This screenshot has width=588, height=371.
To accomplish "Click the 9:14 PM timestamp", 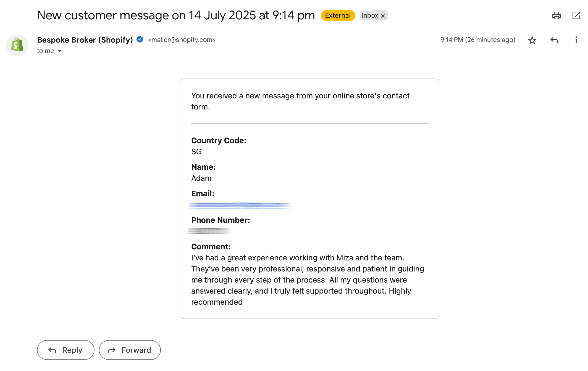I will [x=477, y=40].
